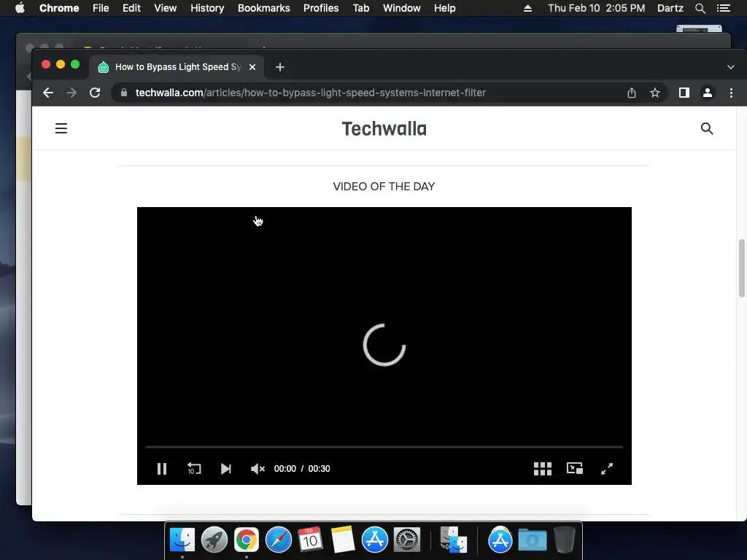Open Safari from the Dock

[x=279, y=540]
